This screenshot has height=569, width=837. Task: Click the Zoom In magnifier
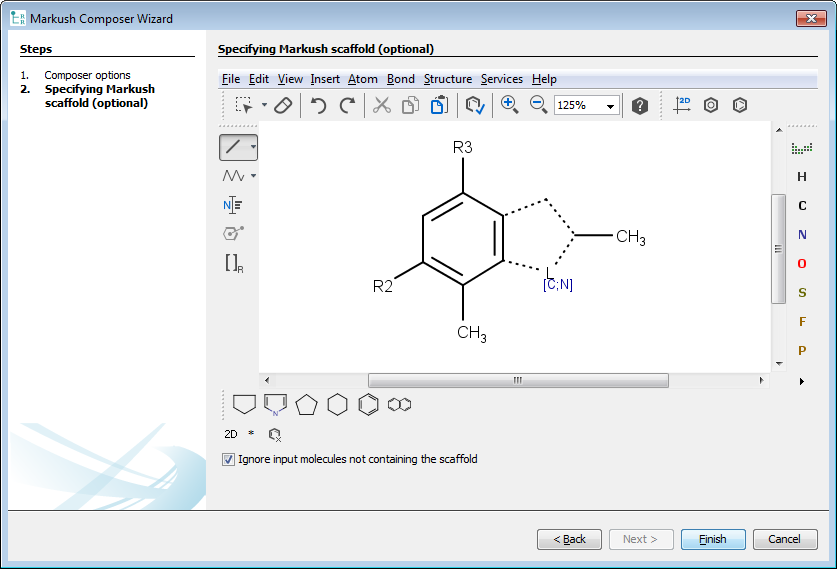click(x=509, y=105)
